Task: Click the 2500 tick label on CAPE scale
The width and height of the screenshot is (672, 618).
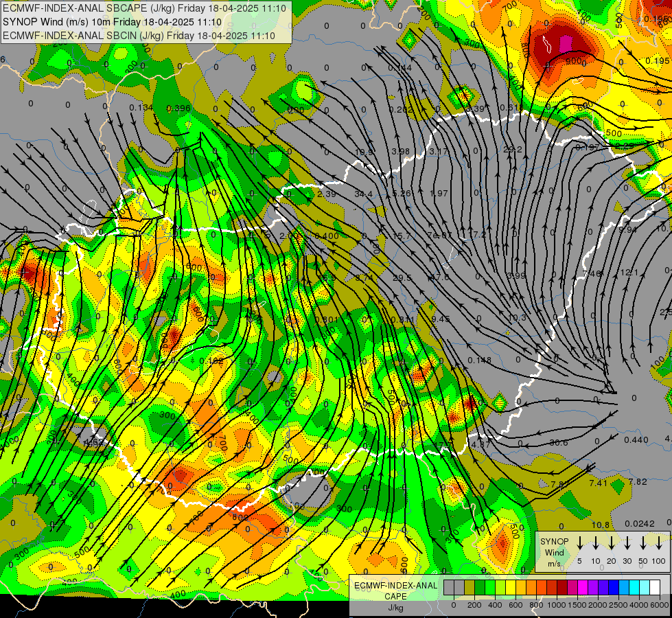Action: [618, 605]
